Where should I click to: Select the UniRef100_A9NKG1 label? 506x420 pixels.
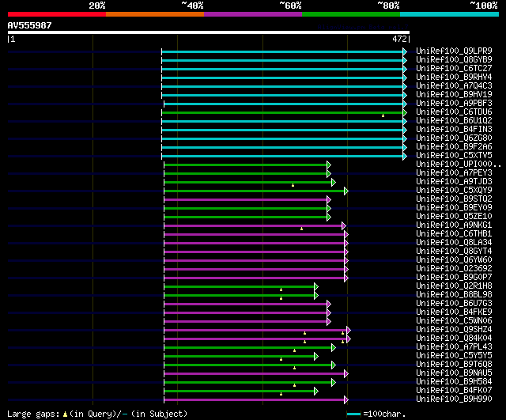point(454,225)
